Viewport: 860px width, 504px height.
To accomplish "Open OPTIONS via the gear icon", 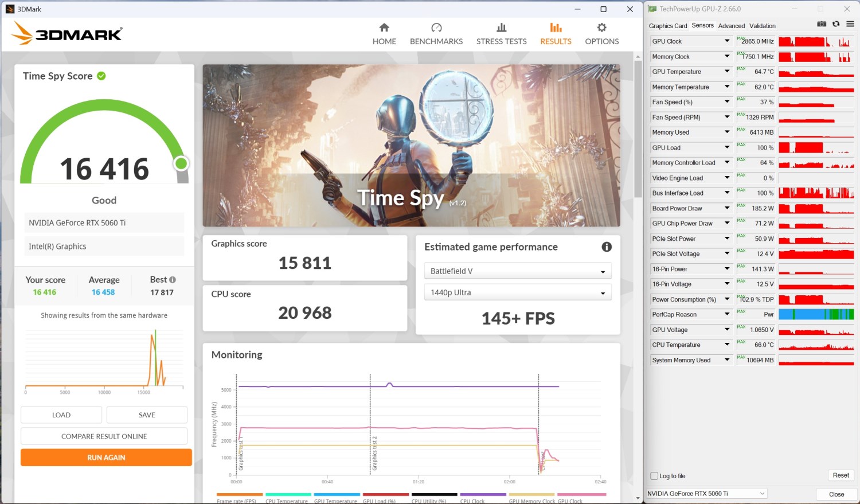I will point(601,28).
